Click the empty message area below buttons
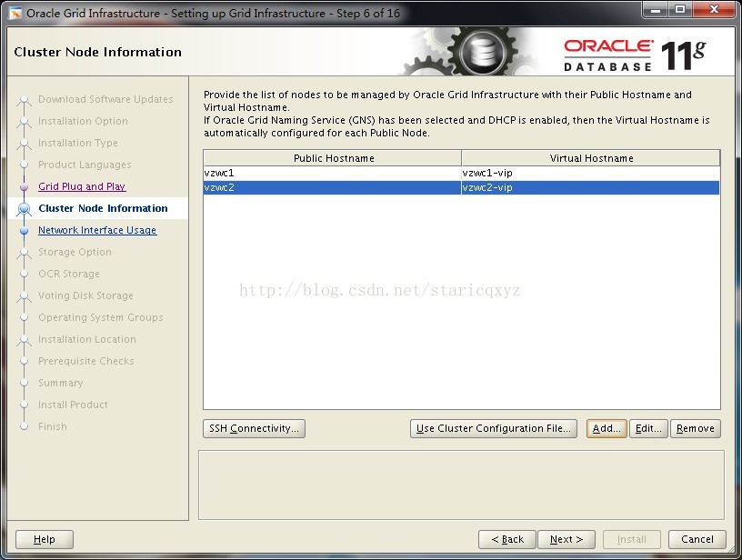This screenshot has width=742, height=560. coord(461,485)
